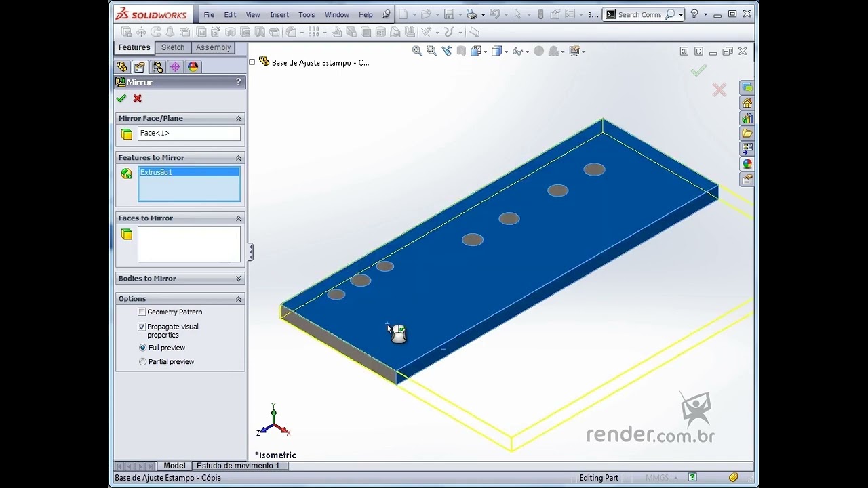Collapse the Options section

[238, 299]
